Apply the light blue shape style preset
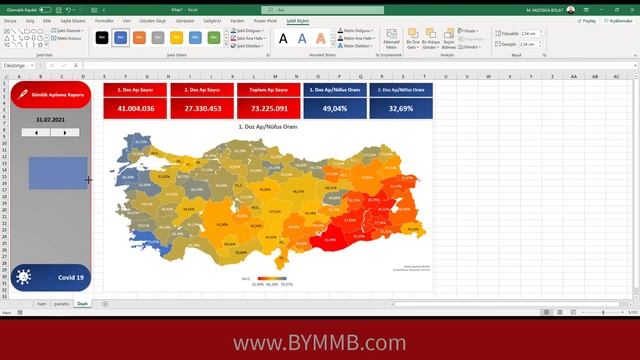Image resolution: width=640 pixels, height=360 pixels. coord(195,38)
